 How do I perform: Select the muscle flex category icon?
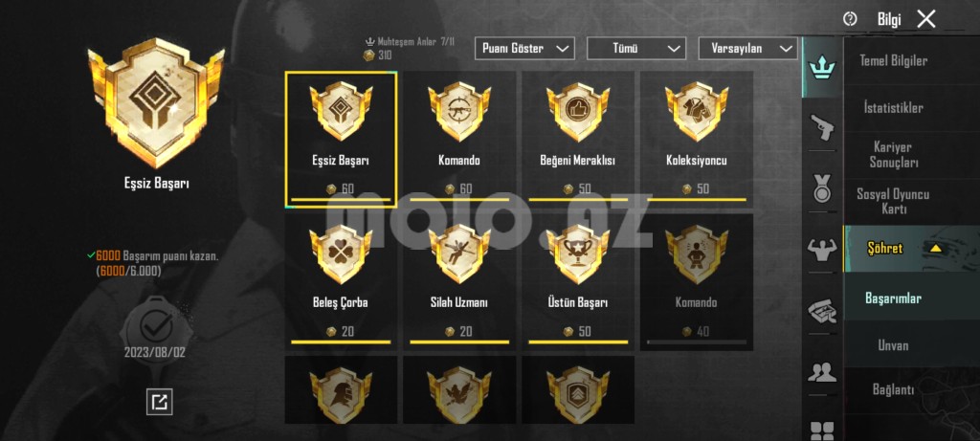pyautogui.click(x=822, y=250)
